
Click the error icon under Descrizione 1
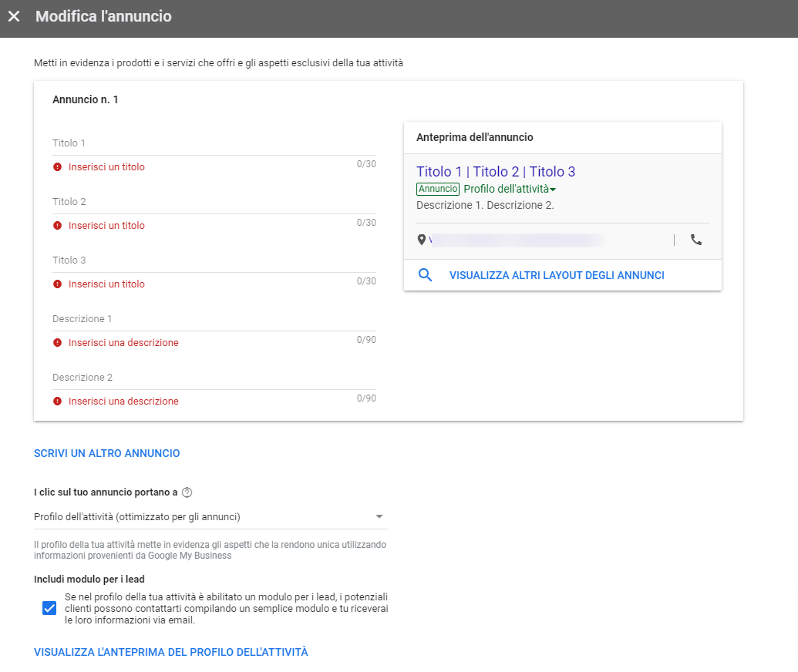(58, 342)
